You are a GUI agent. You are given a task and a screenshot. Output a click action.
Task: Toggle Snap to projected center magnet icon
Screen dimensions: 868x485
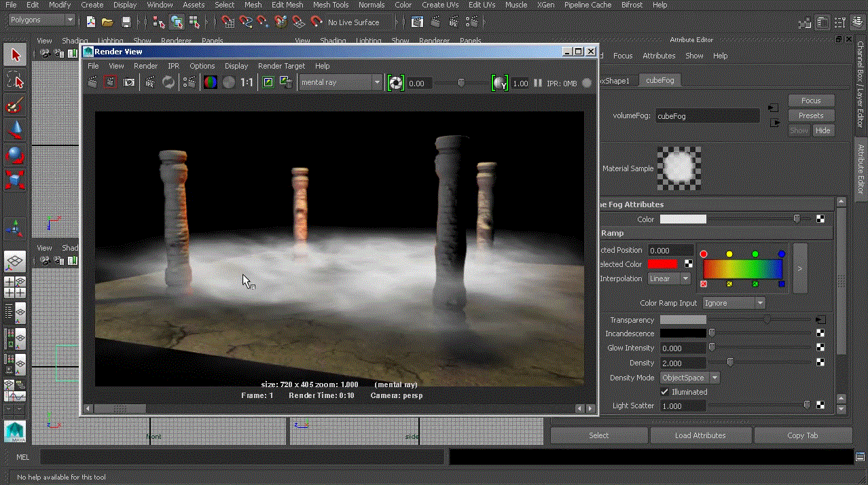[x=281, y=22]
